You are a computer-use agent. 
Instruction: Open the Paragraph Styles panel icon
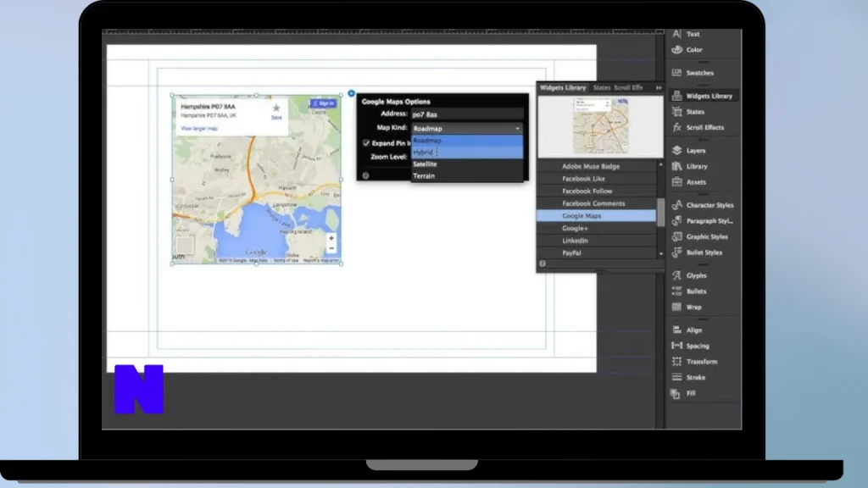pos(676,221)
